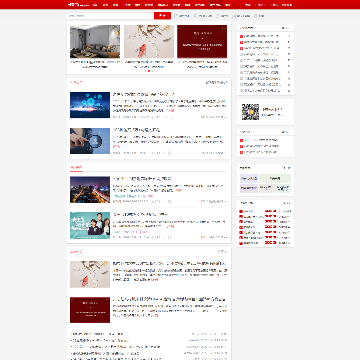Viewport: 360px width, 360px height.
Task: Open the living room photo carousel slide
Action: [x=95, y=42]
